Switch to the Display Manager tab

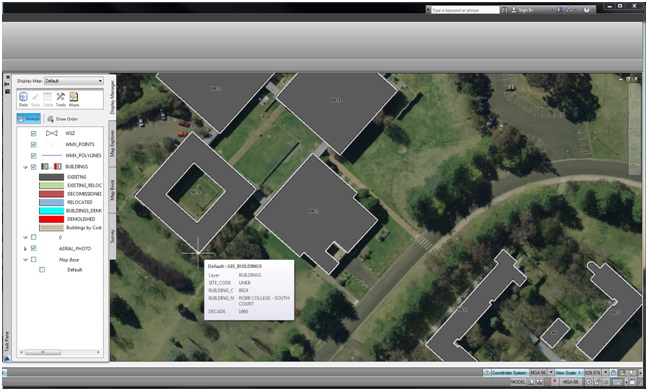[112, 98]
